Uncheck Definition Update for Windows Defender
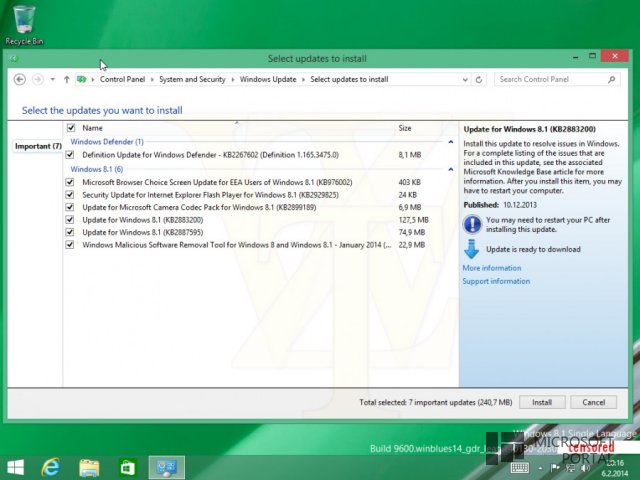This screenshot has height=480, width=640. (x=70, y=155)
